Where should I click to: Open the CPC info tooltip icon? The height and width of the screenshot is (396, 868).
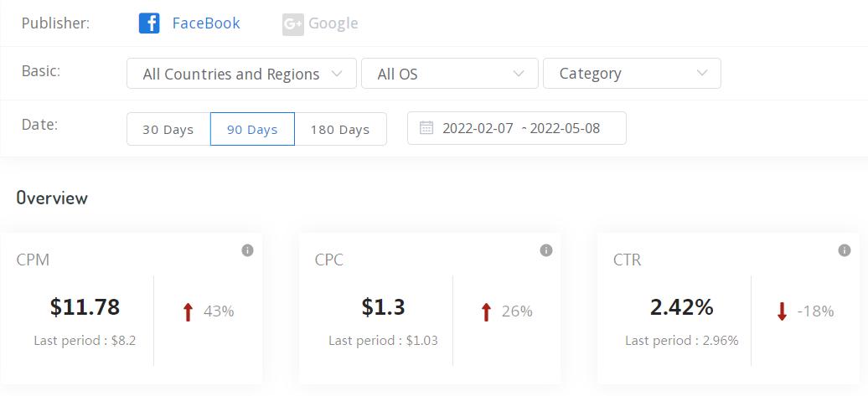pyautogui.click(x=546, y=250)
